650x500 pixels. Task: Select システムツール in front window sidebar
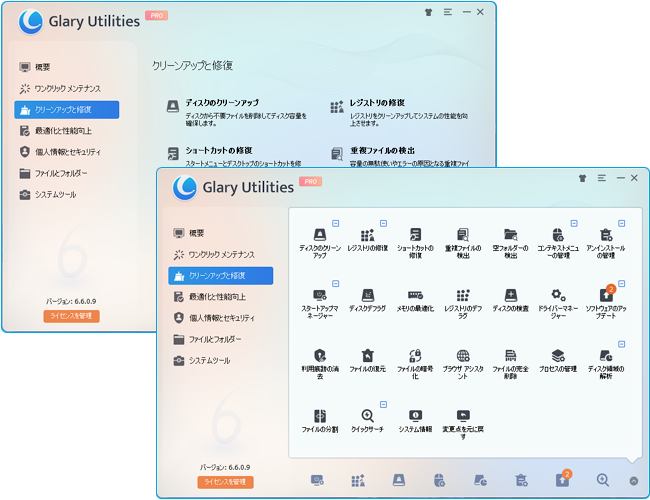coord(221,360)
